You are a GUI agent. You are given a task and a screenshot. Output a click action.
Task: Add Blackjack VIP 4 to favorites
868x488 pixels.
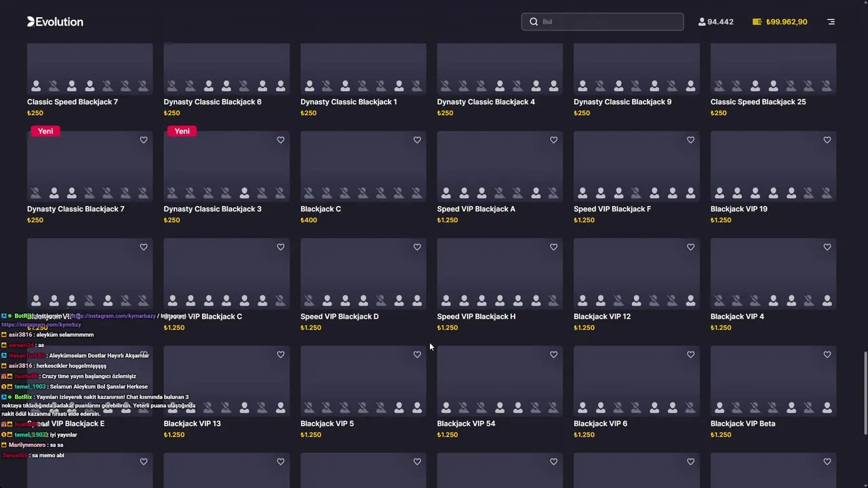click(x=827, y=247)
